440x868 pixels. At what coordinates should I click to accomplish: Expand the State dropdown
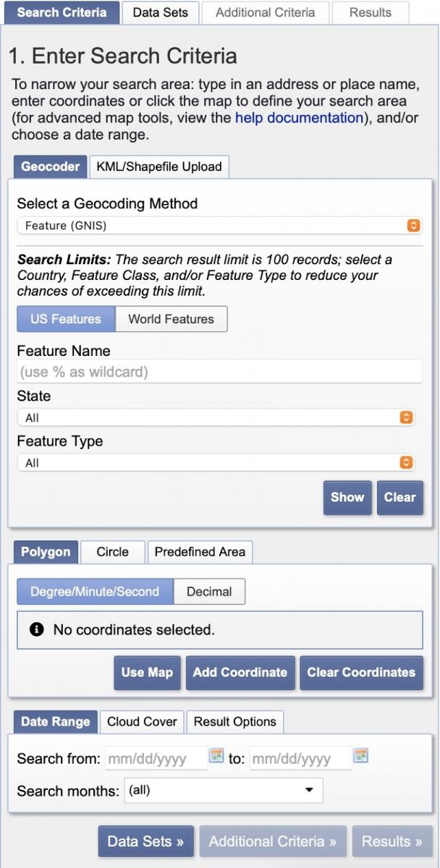(x=215, y=418)
